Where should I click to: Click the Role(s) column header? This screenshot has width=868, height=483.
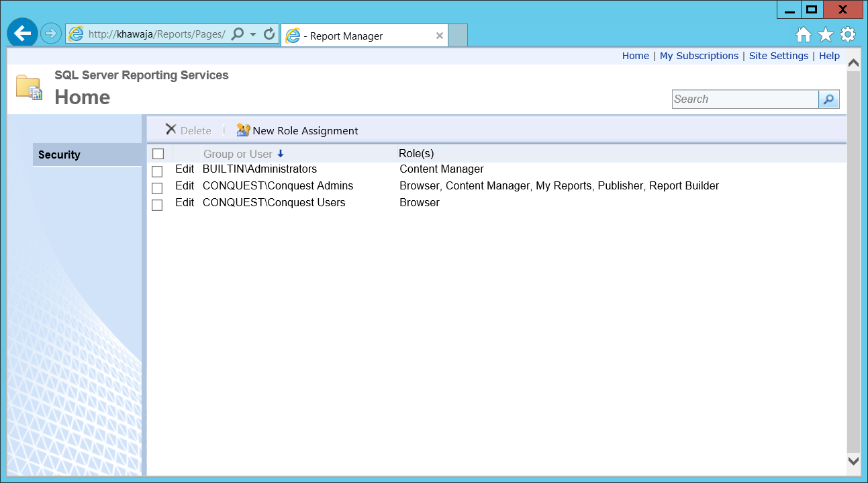pos(416,154)
